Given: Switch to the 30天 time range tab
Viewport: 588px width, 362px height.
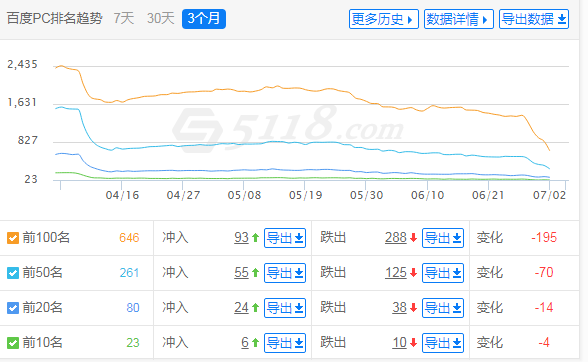Looking at the screenshot, I should click(160, 18).
